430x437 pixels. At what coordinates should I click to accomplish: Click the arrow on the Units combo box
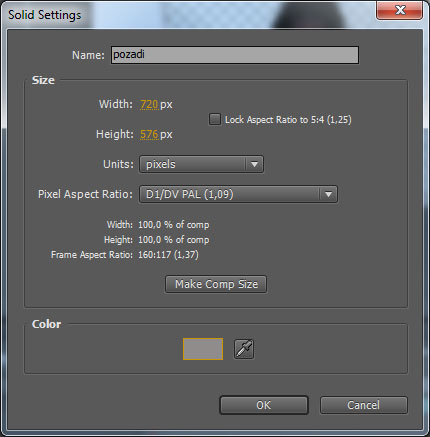254,164
